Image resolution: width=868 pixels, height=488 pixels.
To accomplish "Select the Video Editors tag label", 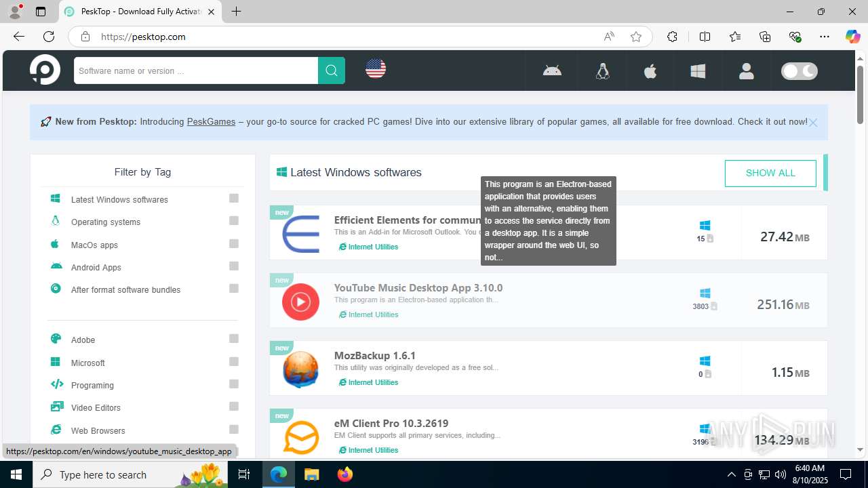I will 96,407.
